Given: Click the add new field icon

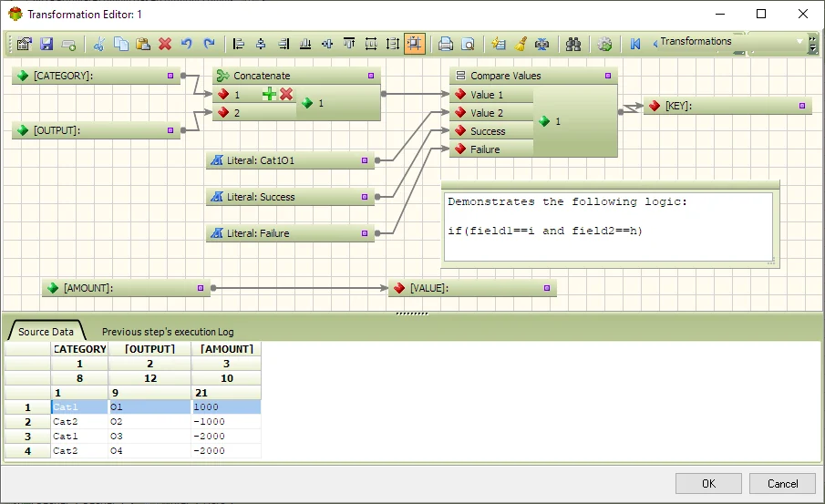Looking at the screenshot, I should pyautogui.click(x=69, y=44).
